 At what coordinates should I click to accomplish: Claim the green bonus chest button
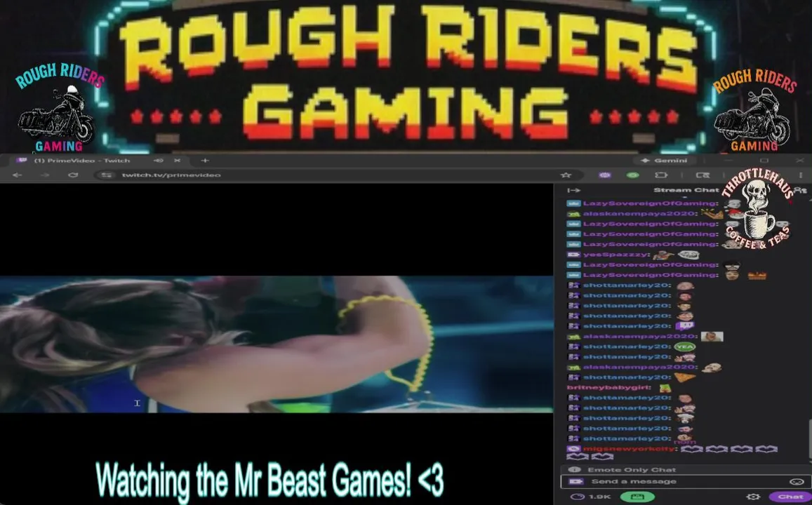[x=637, y=497]
